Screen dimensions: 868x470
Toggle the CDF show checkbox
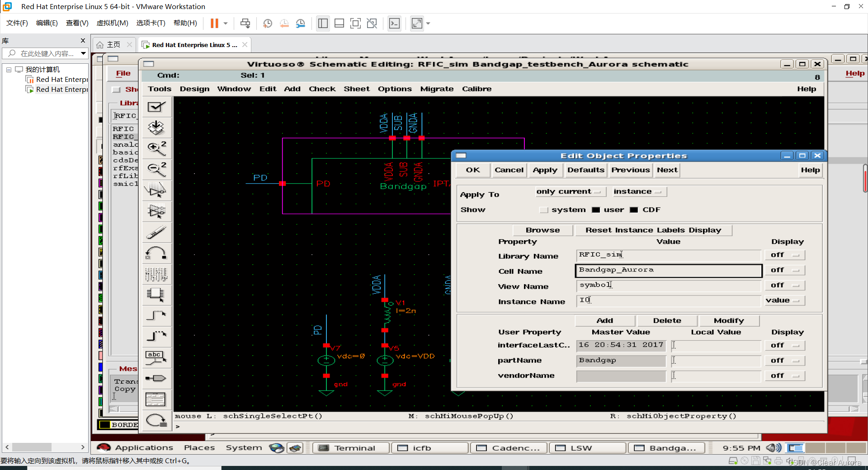tap(634, 210)
